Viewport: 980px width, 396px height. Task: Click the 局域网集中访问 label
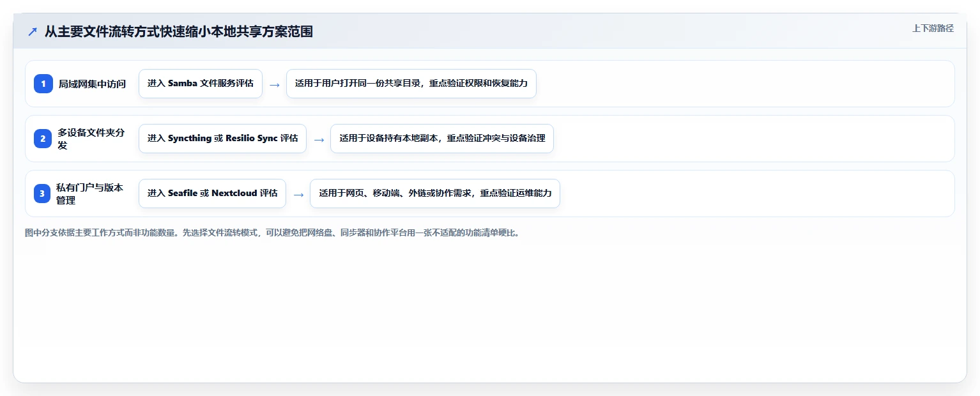click(x=92, y=84)
